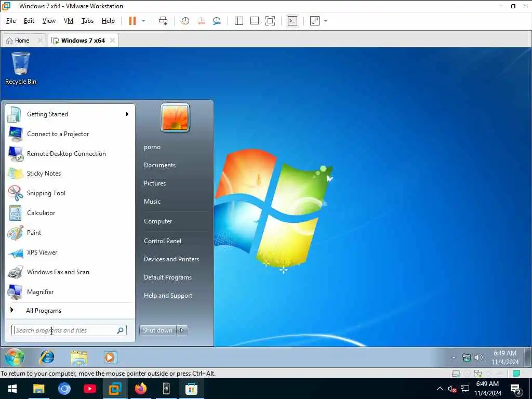This screenshot has height=399, width=532.
Task: Open the Tabs menu
Action: [x=87, y=21]
